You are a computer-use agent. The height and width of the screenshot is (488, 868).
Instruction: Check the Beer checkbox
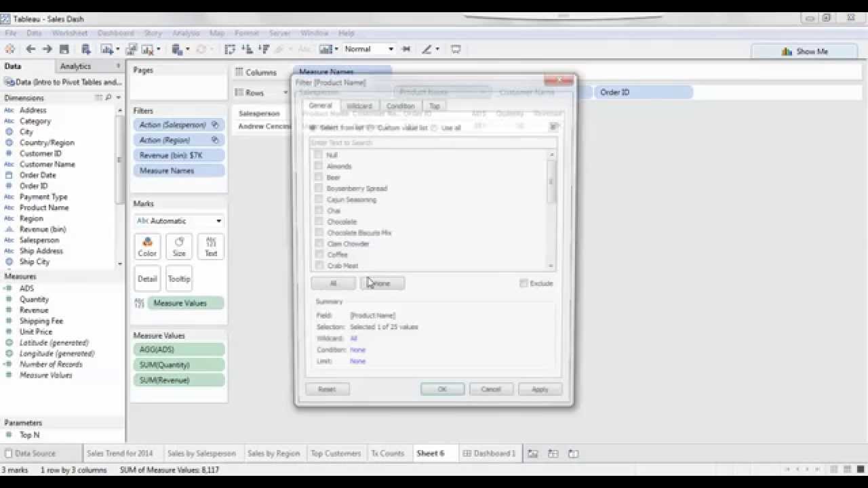318,177
